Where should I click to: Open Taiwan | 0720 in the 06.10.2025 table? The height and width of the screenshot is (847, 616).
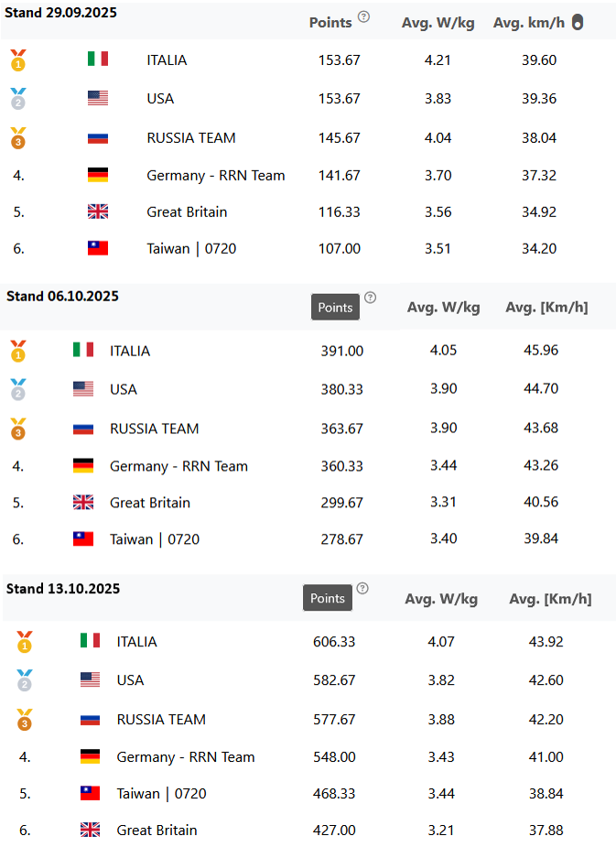(x=155, y=539)
